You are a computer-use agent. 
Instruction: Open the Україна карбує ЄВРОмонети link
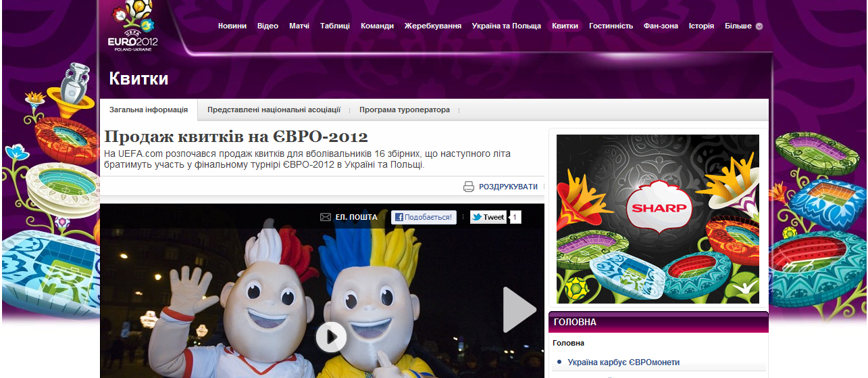pos(623,362)
